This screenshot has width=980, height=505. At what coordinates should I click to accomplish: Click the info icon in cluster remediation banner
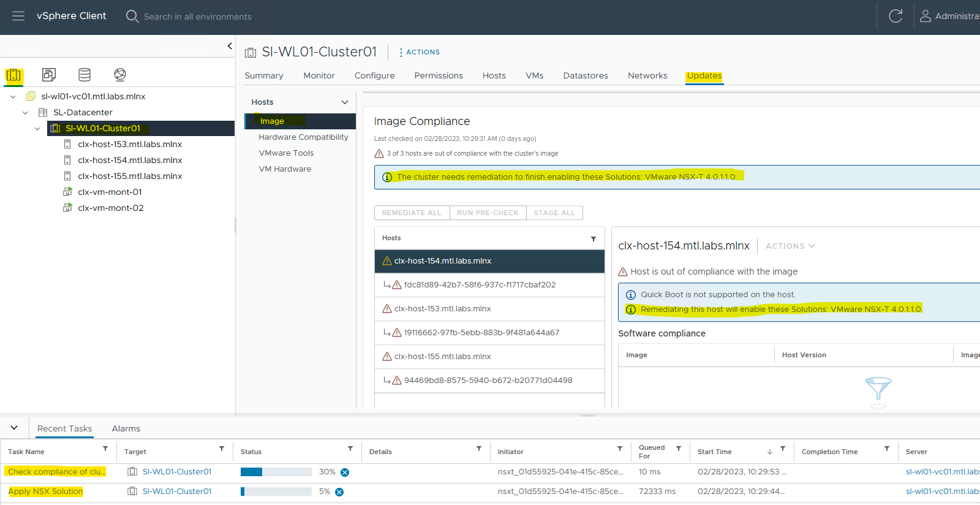point(387,177)
